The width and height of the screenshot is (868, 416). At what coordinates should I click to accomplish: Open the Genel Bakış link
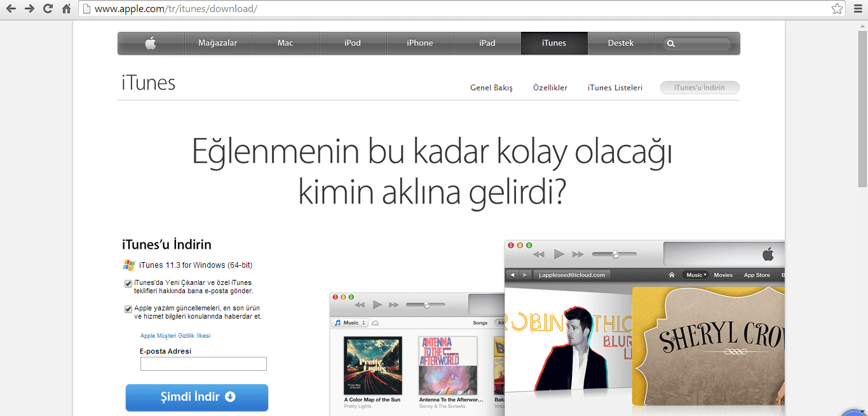point(491,88)
